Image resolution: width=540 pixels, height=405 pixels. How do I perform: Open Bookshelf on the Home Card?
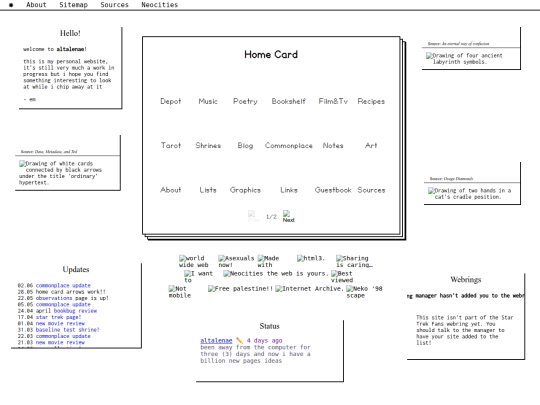pos(289,101)
